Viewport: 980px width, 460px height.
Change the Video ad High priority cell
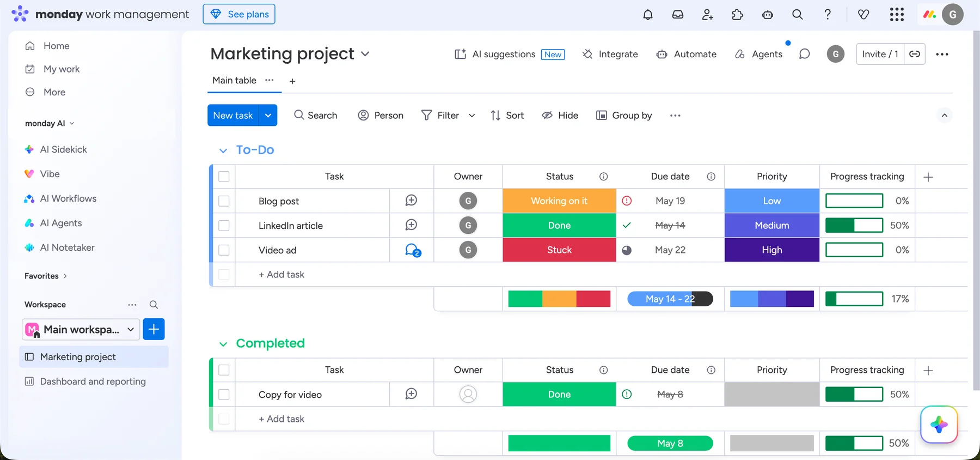click(x=772, y=250)
